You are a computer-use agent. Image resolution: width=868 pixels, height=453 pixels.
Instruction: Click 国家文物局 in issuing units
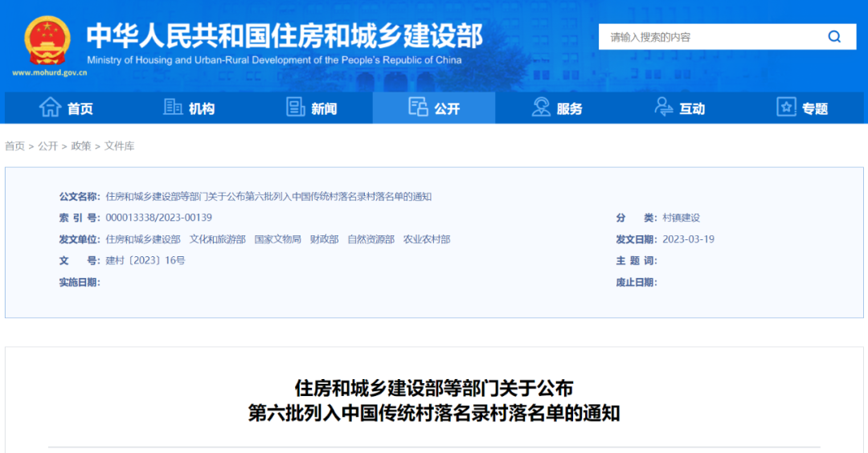point(278,239)
